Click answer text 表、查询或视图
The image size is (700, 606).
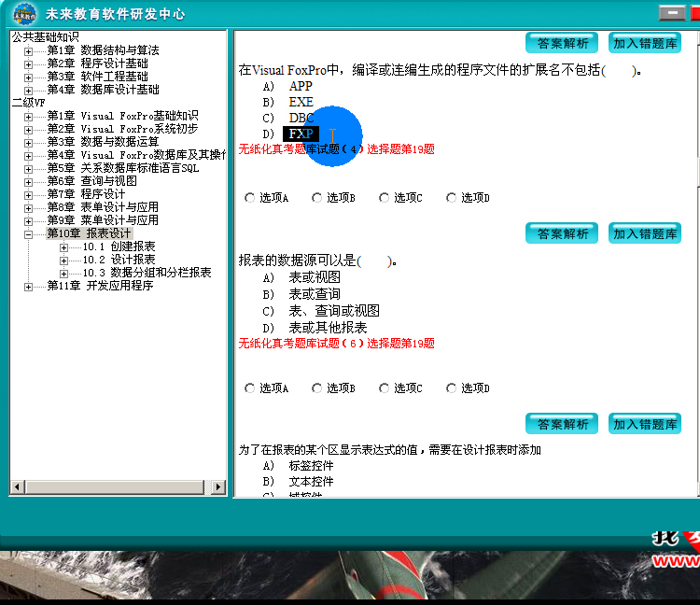point(334,311)
